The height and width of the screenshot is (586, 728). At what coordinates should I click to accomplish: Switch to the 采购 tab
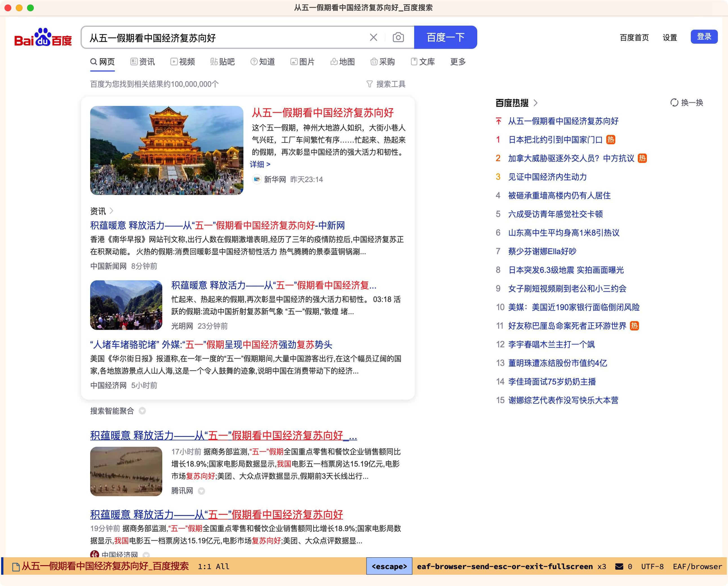(x=383, y=61)
